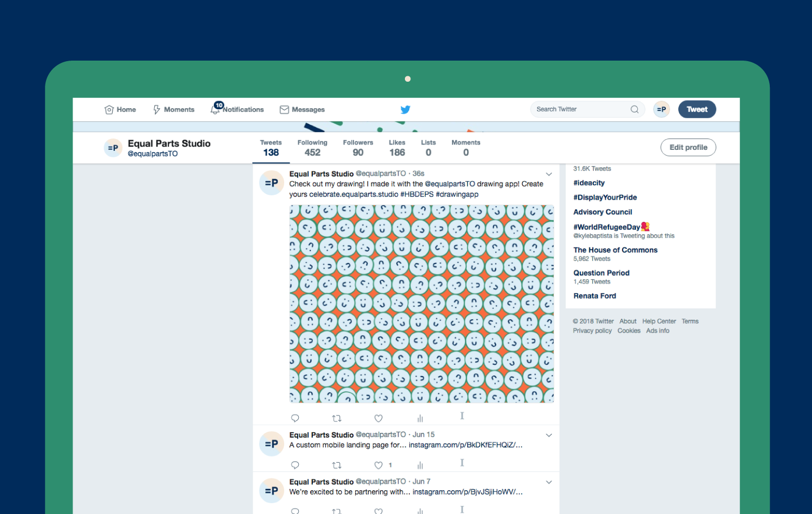Switch to the Following tab

pyautogui.click(x=312, y=148)
